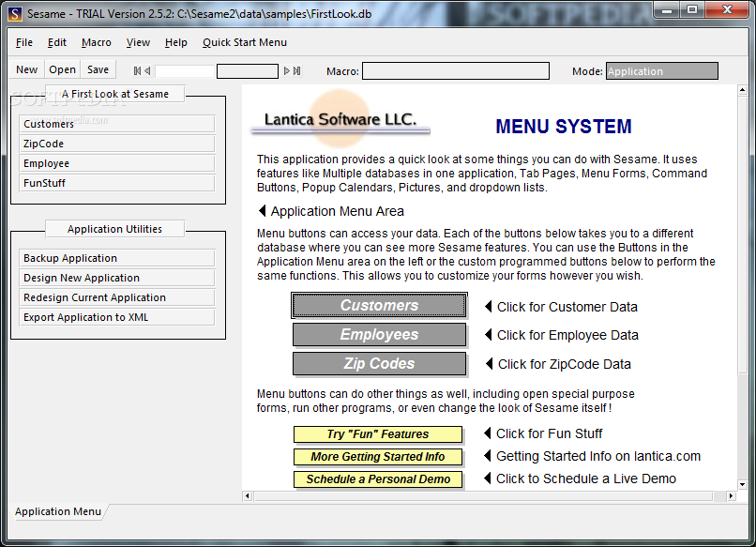Image resolution: width=756 pixels, height=547 pixels.
Task: Click the Save toolbar button
Action: pyautogui.click(x=98, y=69)
